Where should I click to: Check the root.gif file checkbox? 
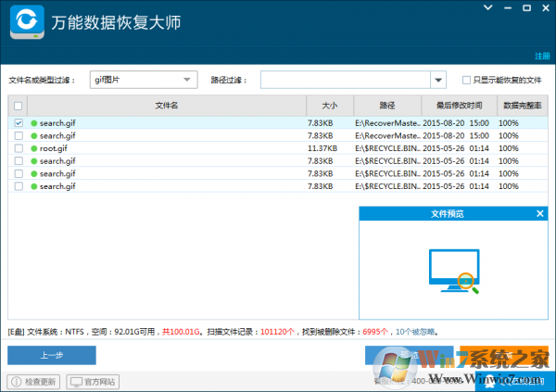18,148
